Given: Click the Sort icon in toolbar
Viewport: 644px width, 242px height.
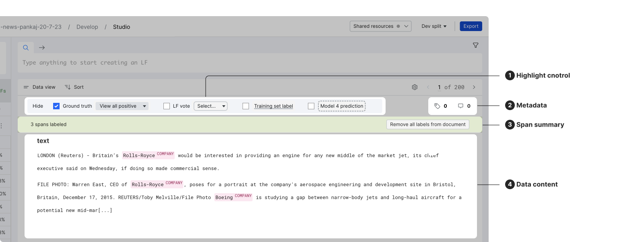Looking at the screenshot, I should (x=68, y=87).
